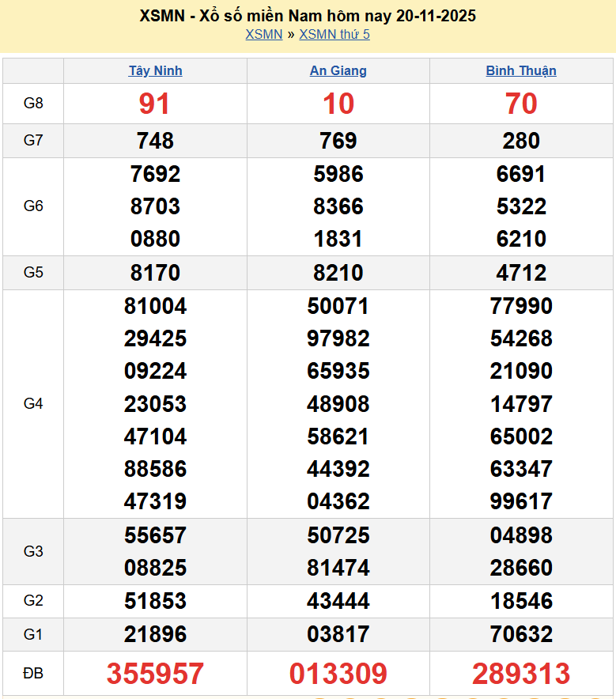Select Bình Thuận G5 number 4712
The width and height of the screenshot is (616, 699).
coord(521,273)
